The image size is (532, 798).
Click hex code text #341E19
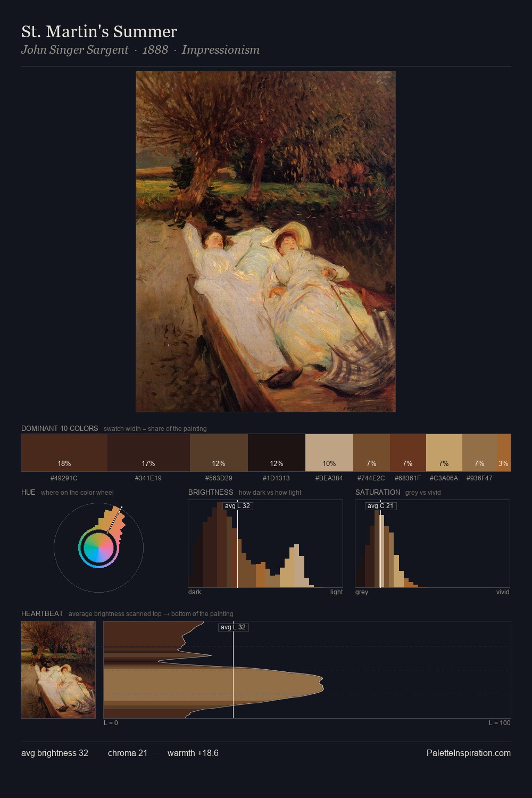[x=148, y=478]
